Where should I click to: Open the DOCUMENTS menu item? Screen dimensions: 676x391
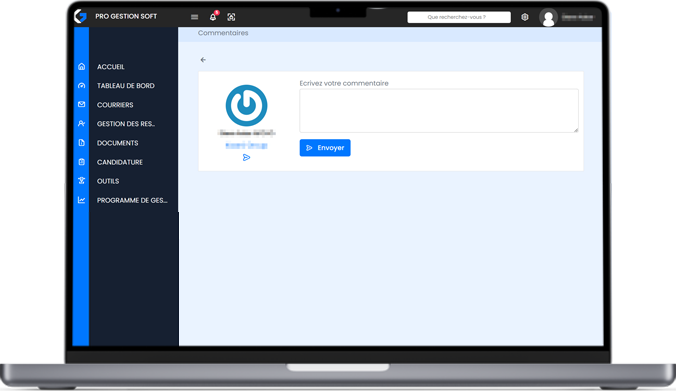[x=118, y=143]
